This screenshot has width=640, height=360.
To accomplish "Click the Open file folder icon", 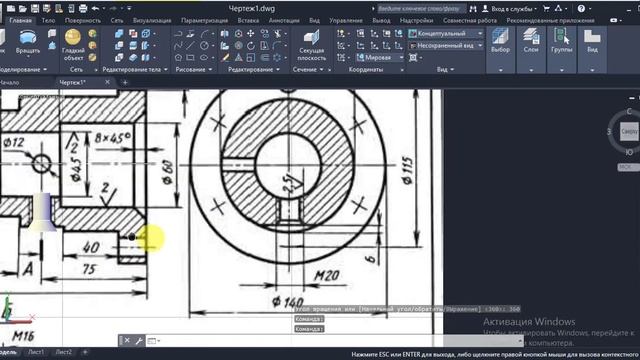I will [x=22, y=8].
